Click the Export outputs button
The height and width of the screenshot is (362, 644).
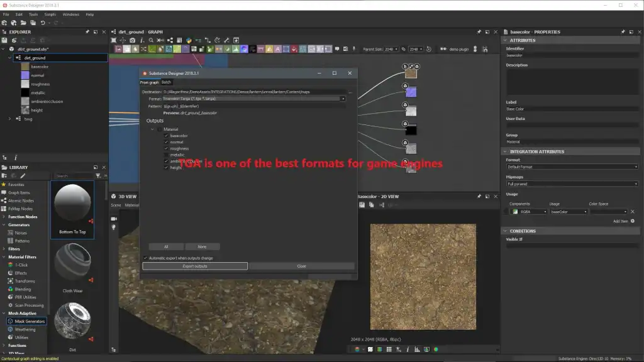pyautogui.click(x=195, y=266)
